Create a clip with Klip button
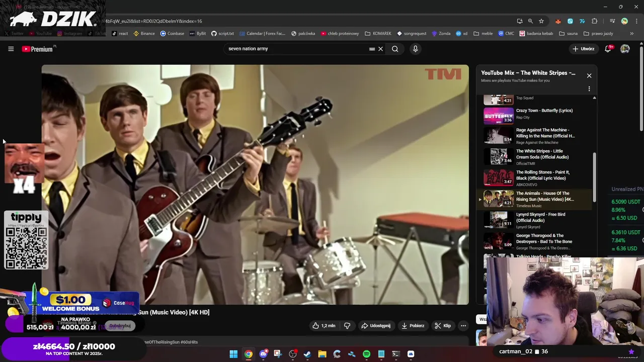The image size is (644, 362). [x=443, y=326]
